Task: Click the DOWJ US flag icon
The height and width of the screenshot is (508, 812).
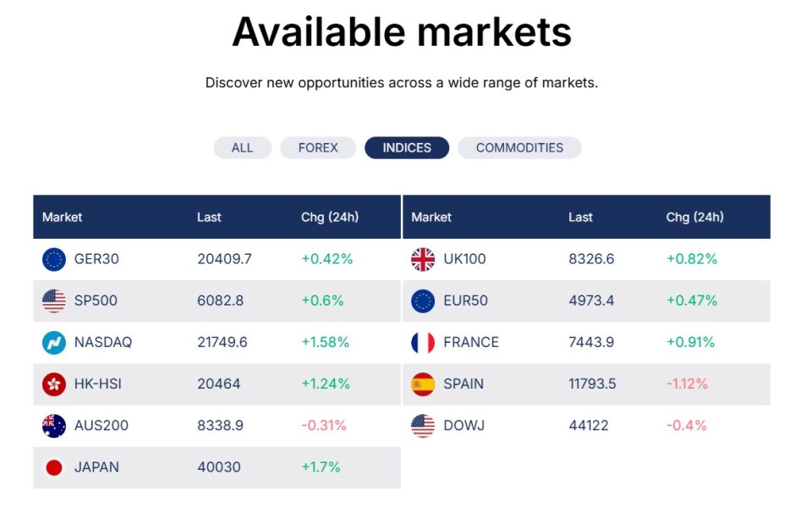Action: [423, 425]
